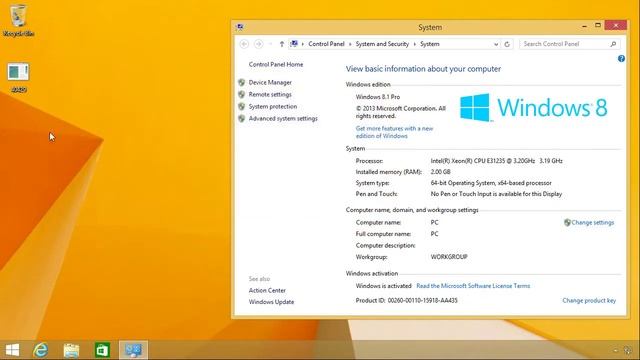Screen dimensions: 640x360
Task: Open File Explorer from the taskbar
Action: pos(71,350)
